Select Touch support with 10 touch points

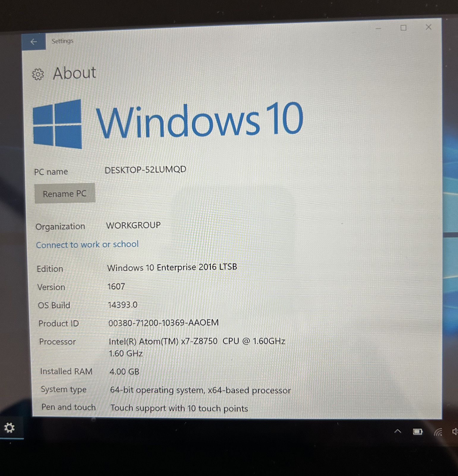[x=179, y=408]
